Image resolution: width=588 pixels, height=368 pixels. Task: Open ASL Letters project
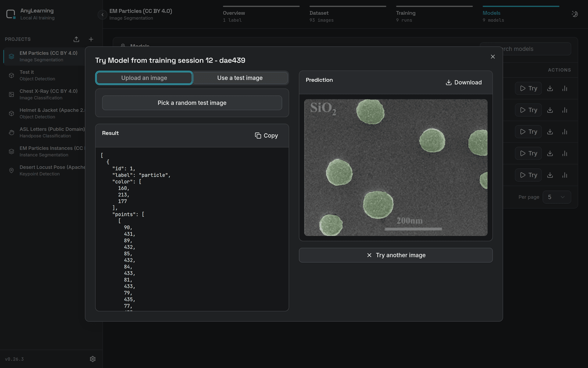pyautogui.click(x=44, y=132)
